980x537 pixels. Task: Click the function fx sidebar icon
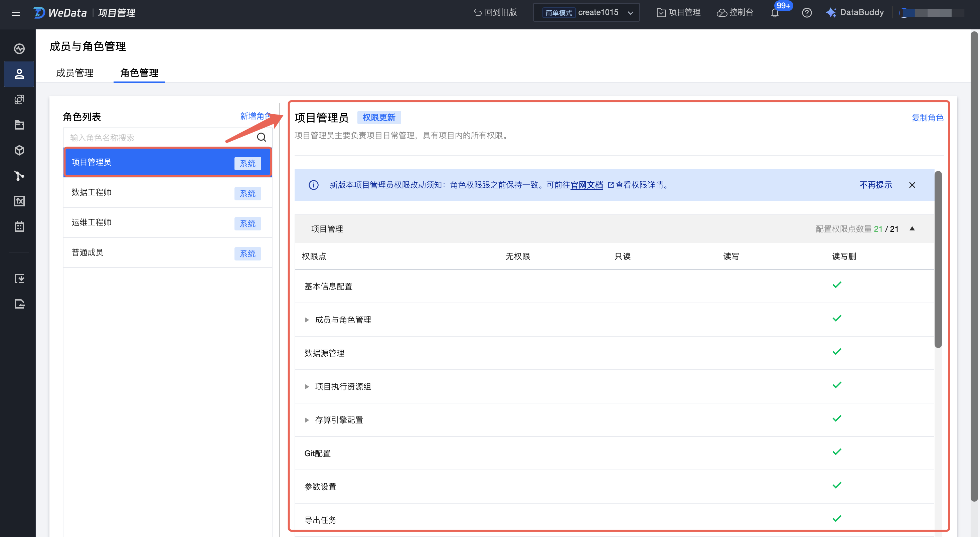(19, 201)
